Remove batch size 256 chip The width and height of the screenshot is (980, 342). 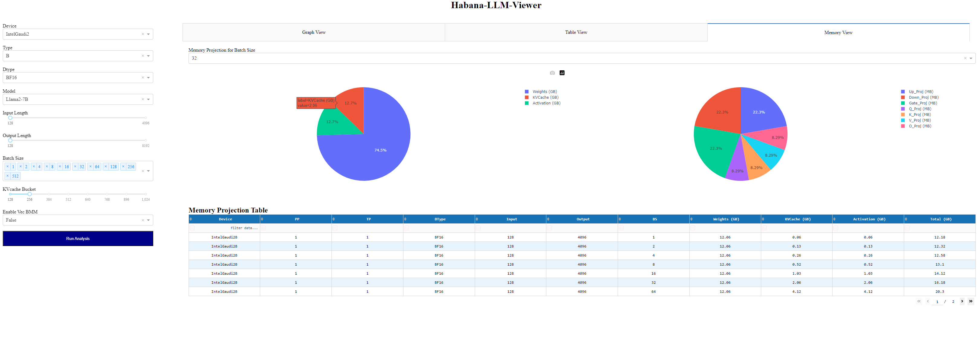coord(123,166)
